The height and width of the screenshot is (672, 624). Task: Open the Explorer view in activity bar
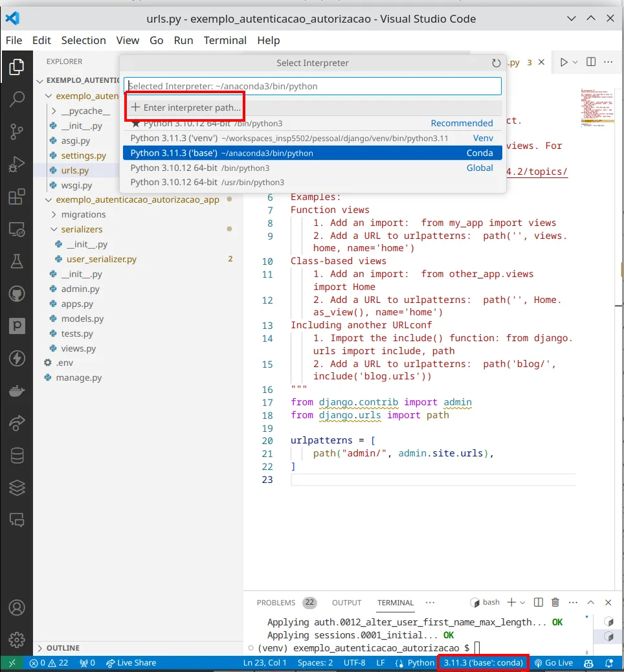pos(17,67)
